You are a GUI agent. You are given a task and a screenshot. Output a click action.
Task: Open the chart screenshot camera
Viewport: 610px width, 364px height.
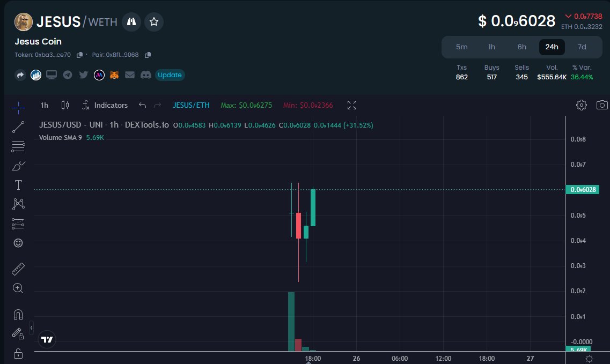click(x=602, y=105)
